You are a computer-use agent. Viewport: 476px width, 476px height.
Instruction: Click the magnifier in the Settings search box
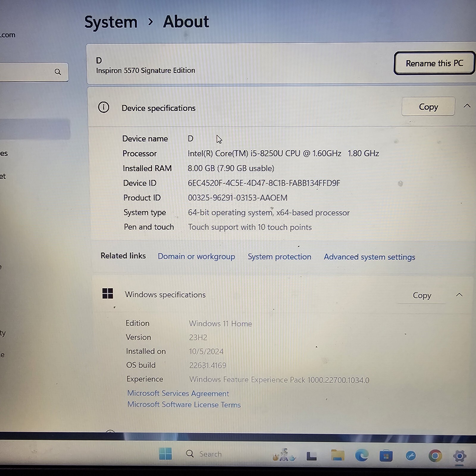click(58, 72)
